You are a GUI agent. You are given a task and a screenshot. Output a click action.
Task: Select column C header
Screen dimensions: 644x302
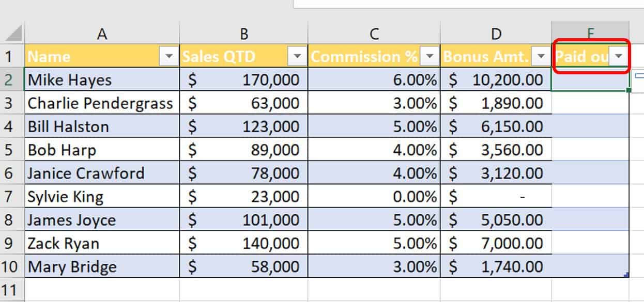coord(374,34)
